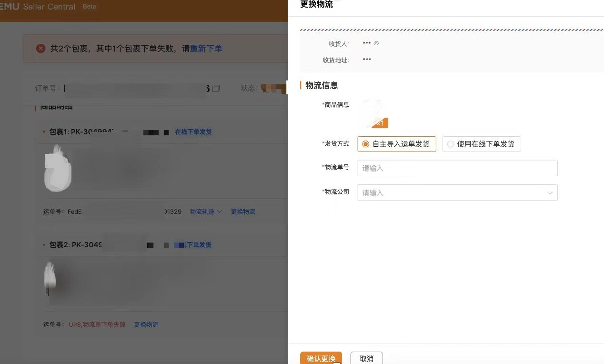Copy the order number with copy icon
The height and width of the screenshot is (364, 604).
click(x=216, y=89)
